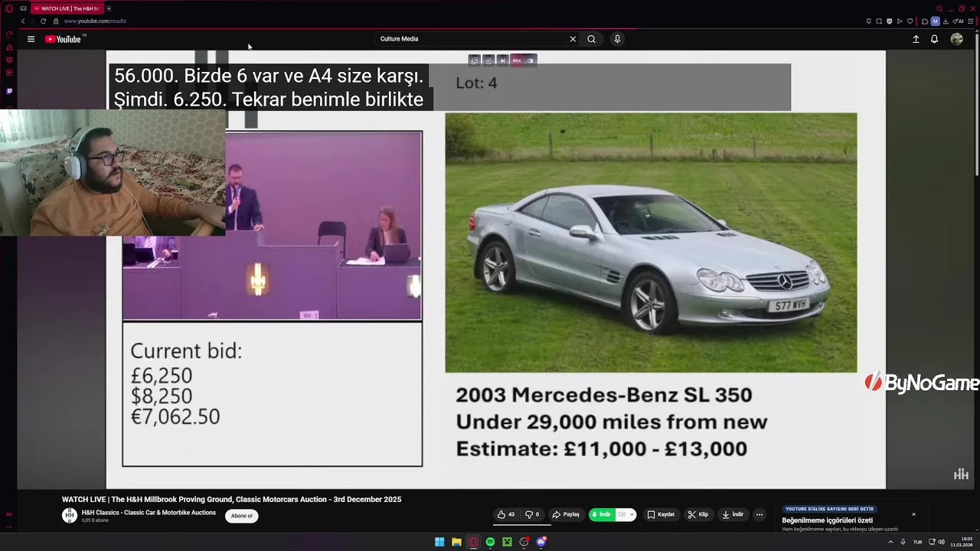
Task: Go to YouTube home via logo
Action: click(x=64, y=39)
